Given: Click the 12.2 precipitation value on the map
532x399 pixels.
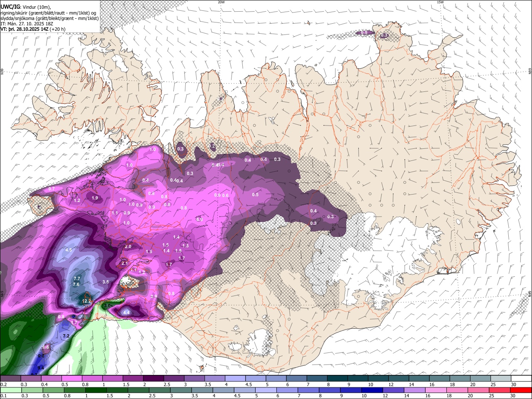Looking at the screenshot, I should coord(86,301).
